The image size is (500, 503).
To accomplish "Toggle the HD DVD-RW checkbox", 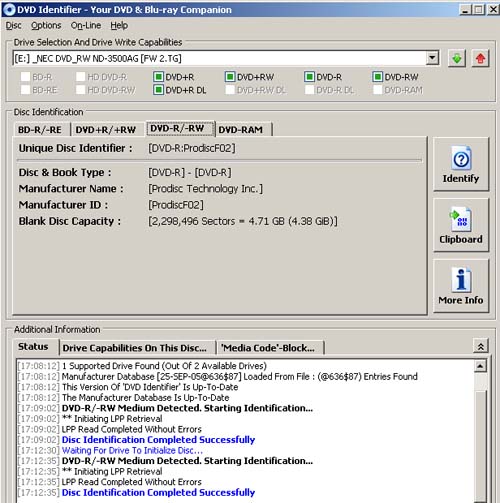I will tap(80, 90).
